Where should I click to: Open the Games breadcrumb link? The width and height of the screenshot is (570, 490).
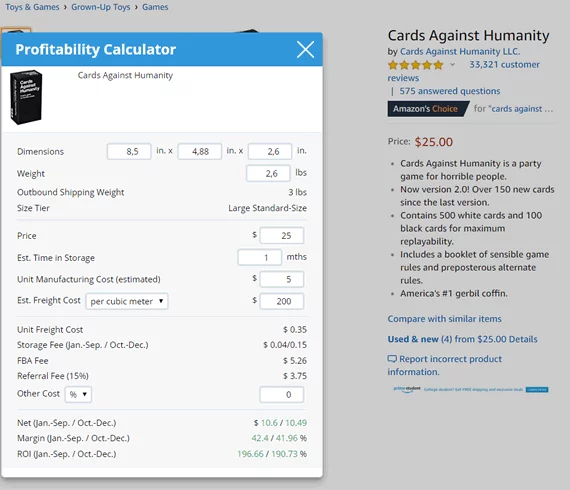pos(155,7)
